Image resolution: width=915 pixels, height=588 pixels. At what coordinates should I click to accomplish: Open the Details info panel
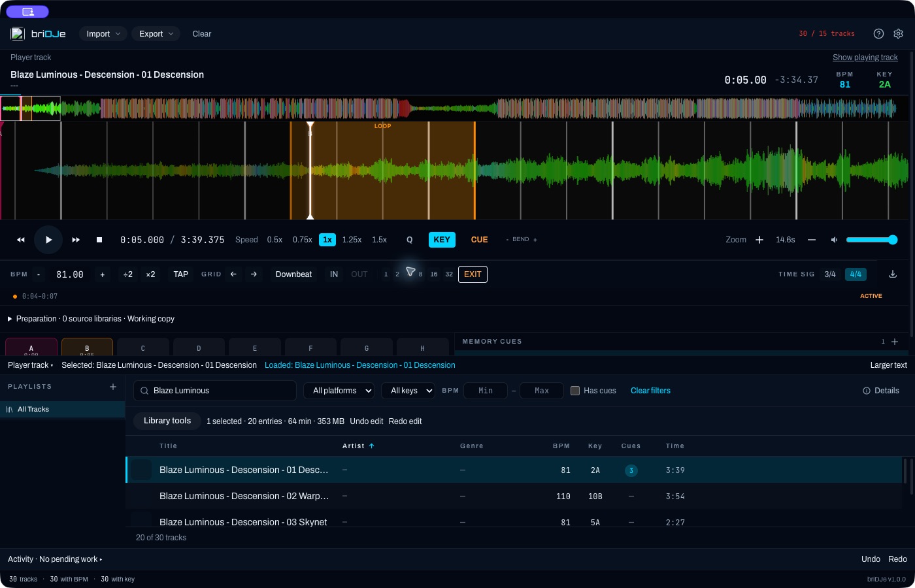pyautogui.click(x=880, y=391)
